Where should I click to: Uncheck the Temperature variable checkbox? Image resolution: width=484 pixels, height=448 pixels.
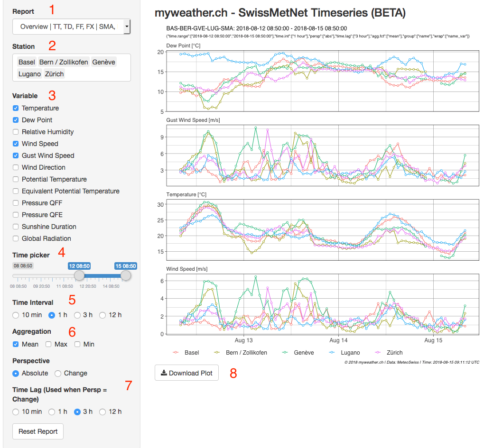coord(16,108)
